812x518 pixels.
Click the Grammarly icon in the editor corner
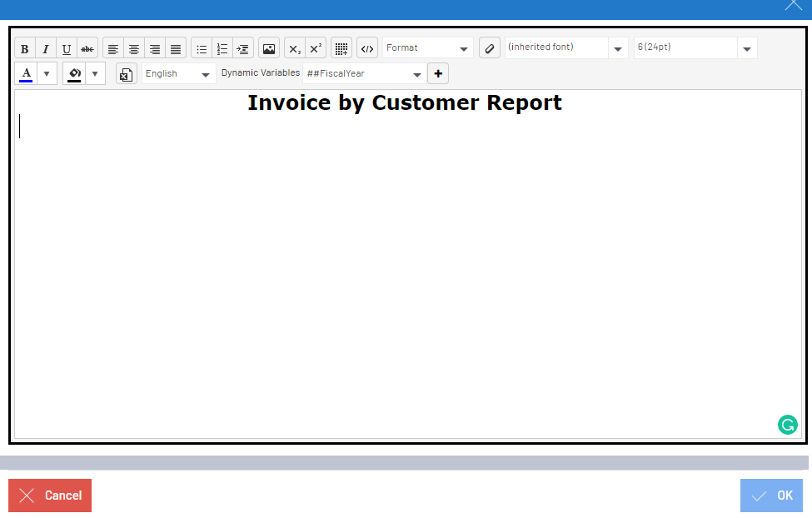coord(787,425)
